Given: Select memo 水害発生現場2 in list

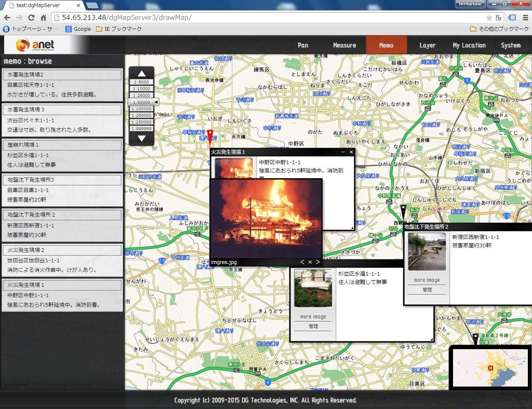Looking at the screenshot, I should [x=62, y=85].
